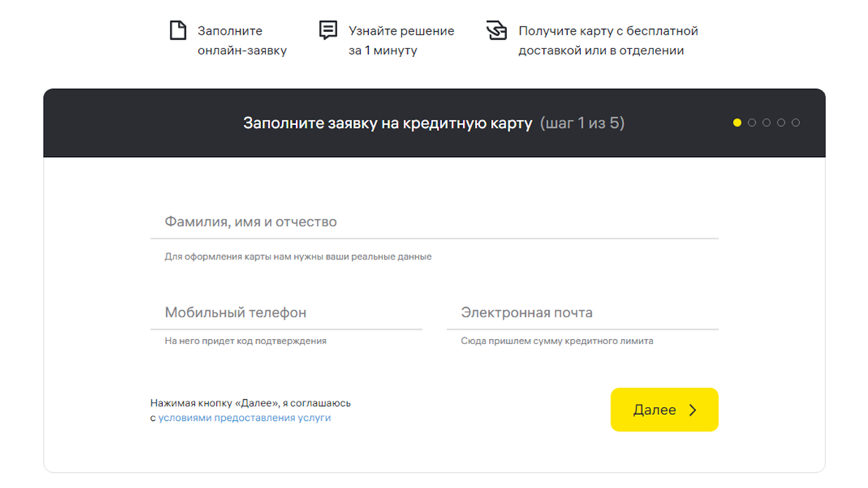Click the Узнайте решение за 1 минуту label
Viewport: 868px width, 488px height.
401,40
